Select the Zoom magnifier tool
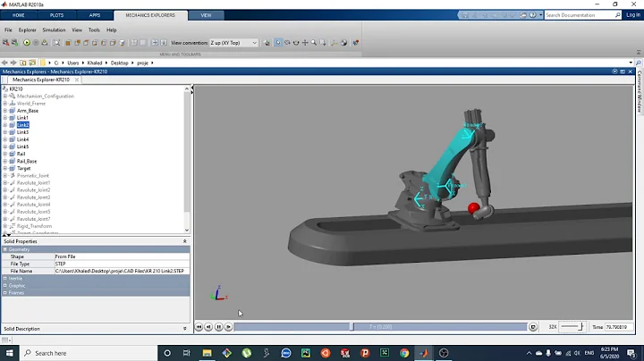The image size is (644, 361). point(314,43)
